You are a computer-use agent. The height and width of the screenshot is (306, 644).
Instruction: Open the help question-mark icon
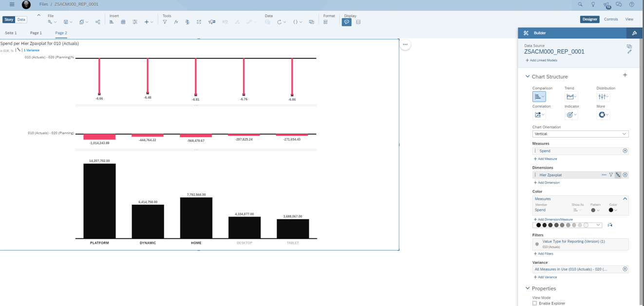pos(632,4)
